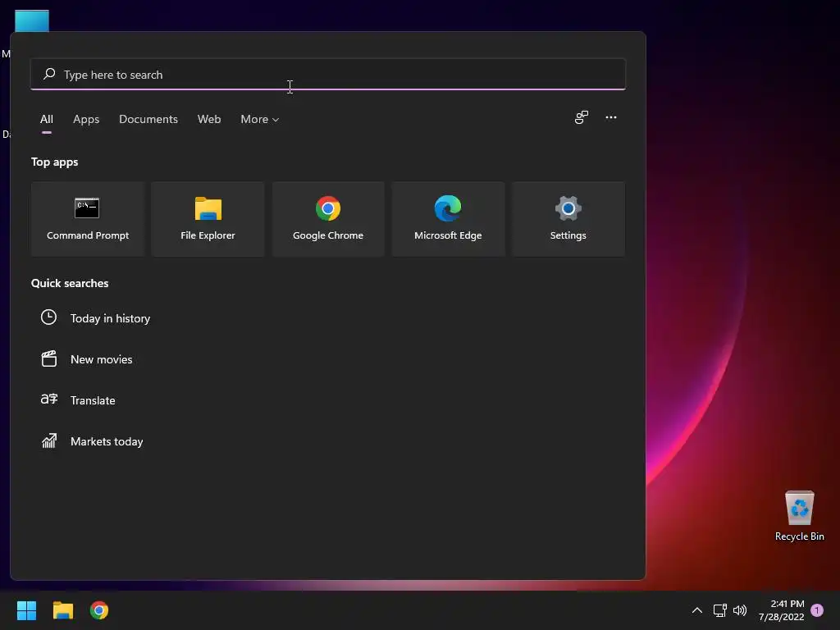The image size is (840, 630).
Task: Switch to the Web search tab
Action: tap(209, 119)
